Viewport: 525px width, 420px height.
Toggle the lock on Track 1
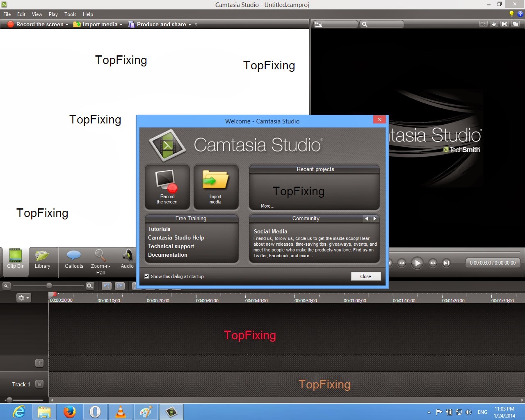point(39,384)
